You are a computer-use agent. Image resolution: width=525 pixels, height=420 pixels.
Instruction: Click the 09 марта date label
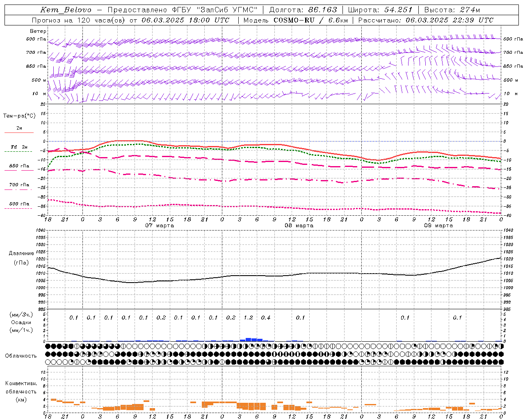pos(438,226)
